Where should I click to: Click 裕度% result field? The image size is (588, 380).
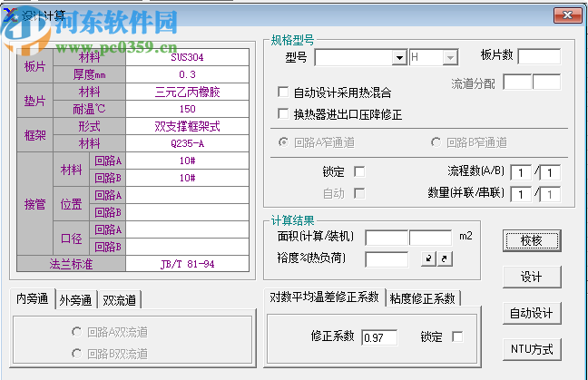click(387, 259)
